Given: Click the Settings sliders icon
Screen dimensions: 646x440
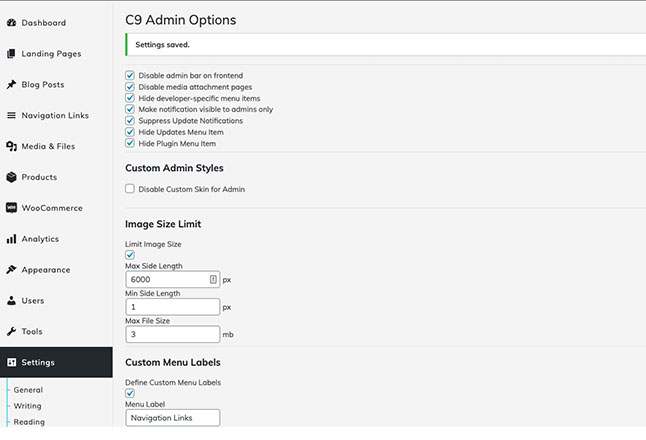Looking at the screenshot, I should point(12,362).
